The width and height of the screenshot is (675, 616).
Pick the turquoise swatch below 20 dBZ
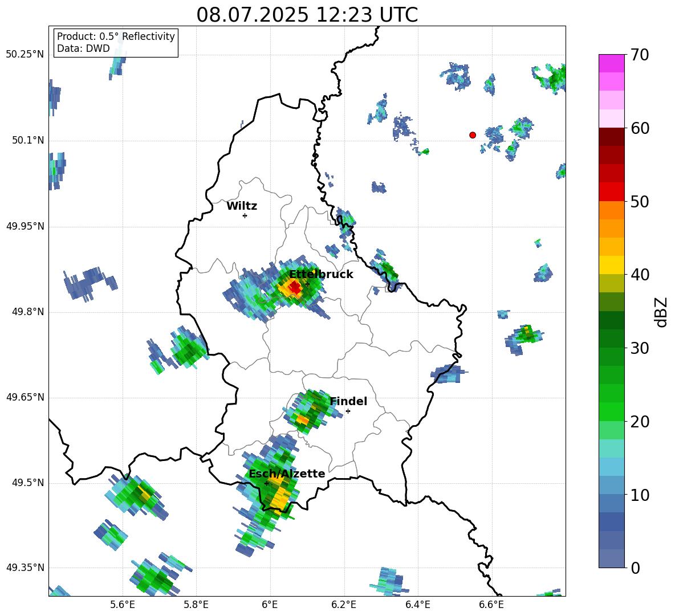(611, 448)
